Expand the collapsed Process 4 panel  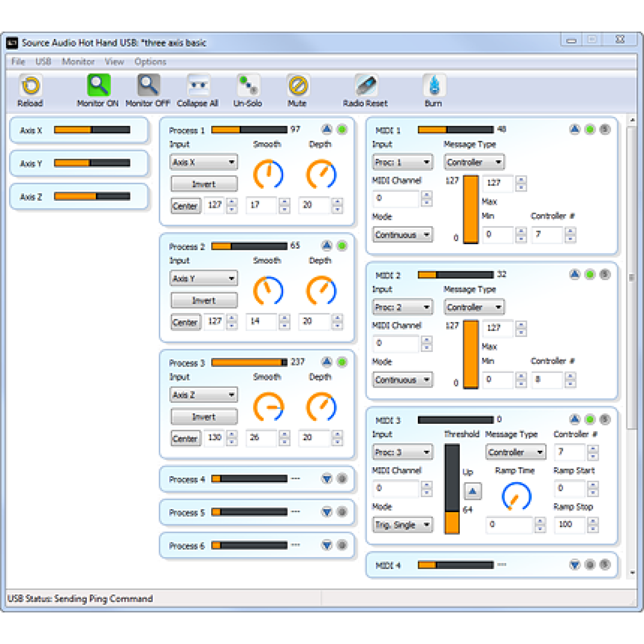coord(327,479)
